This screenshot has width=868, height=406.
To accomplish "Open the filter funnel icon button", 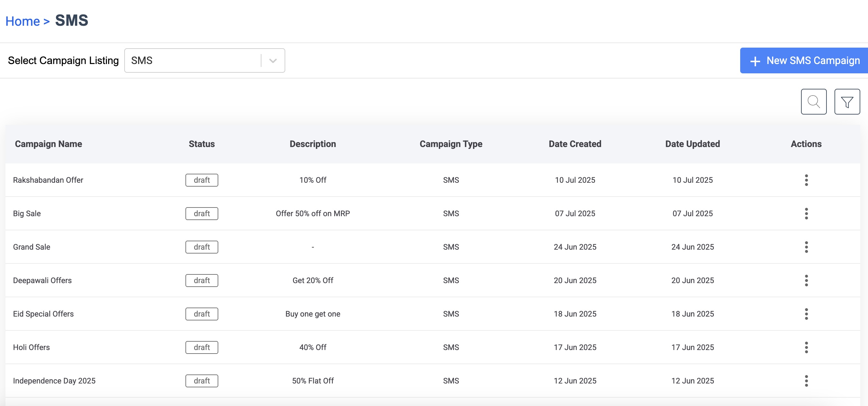I will coord(847,102).
